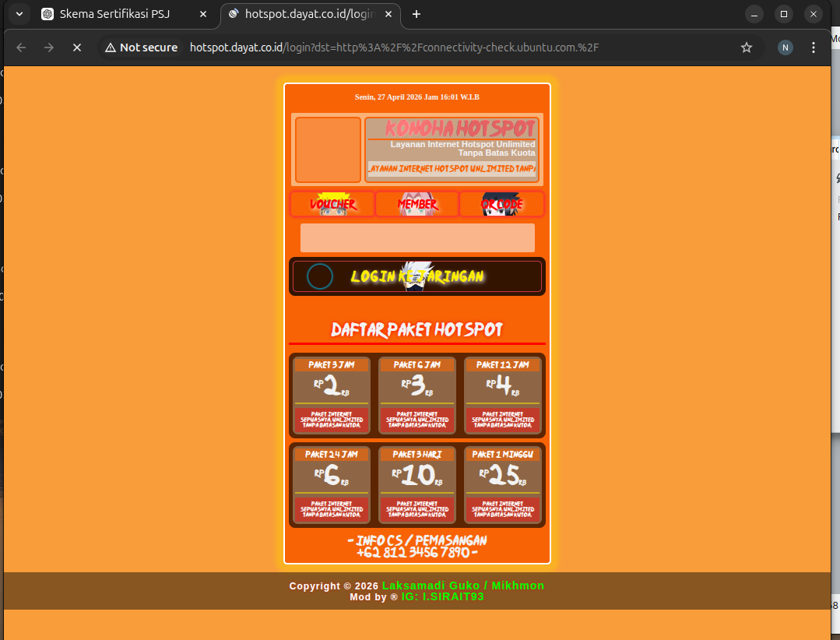
Task: Click the voucher code input field
Action: [x=417, y=237]
